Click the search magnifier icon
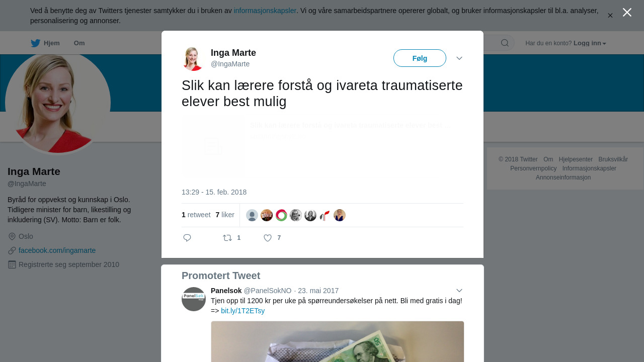The width and height of the screenshot is (644, 362). pos(505,43)
